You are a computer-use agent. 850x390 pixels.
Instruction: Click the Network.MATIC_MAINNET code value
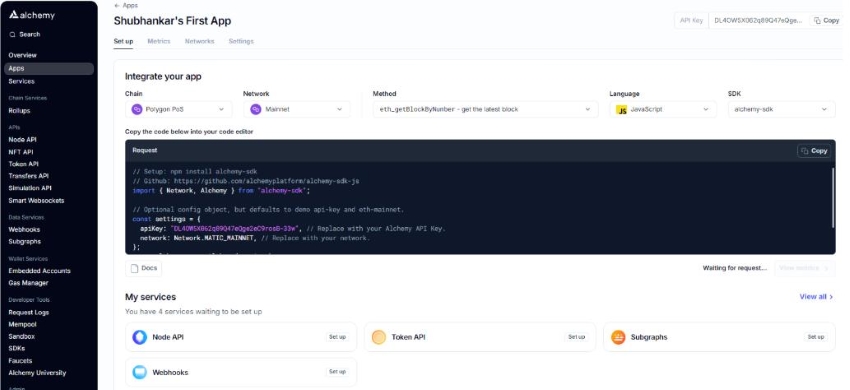[214, 238]
